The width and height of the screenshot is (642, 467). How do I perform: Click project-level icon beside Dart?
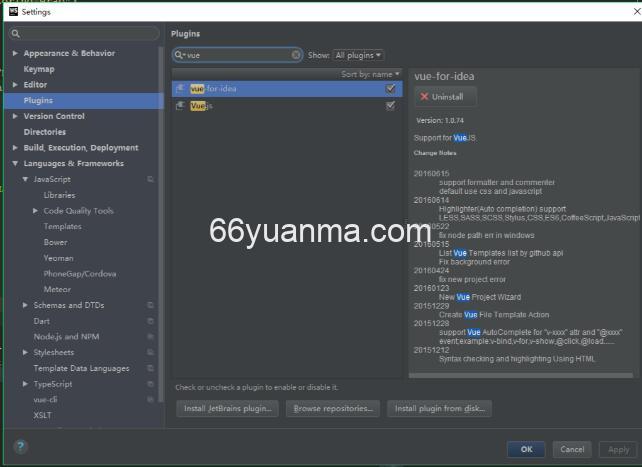[x=150, y=321]
